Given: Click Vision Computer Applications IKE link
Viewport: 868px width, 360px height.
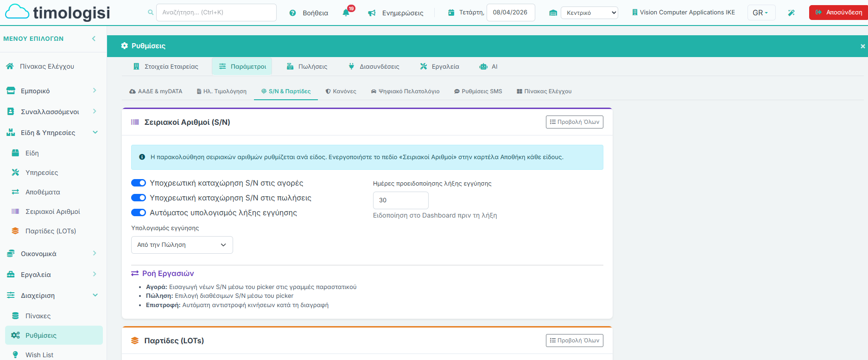Looking at the screenshot, I should (684, 13).
